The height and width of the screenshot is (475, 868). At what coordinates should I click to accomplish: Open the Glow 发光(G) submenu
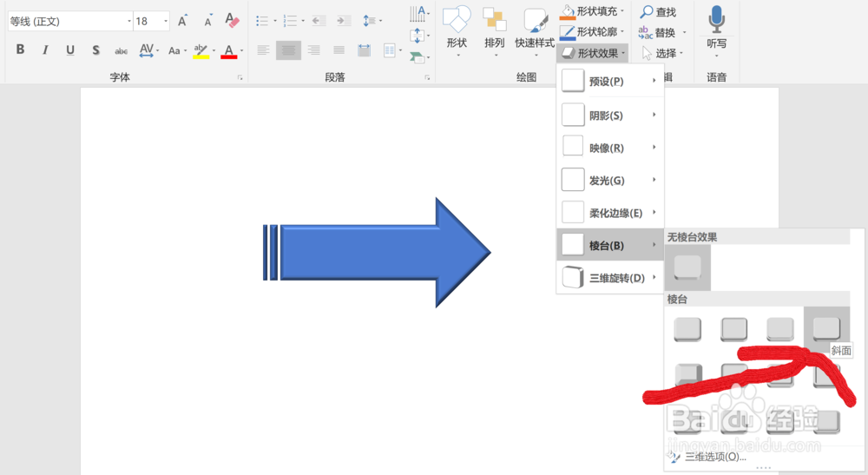610,181
